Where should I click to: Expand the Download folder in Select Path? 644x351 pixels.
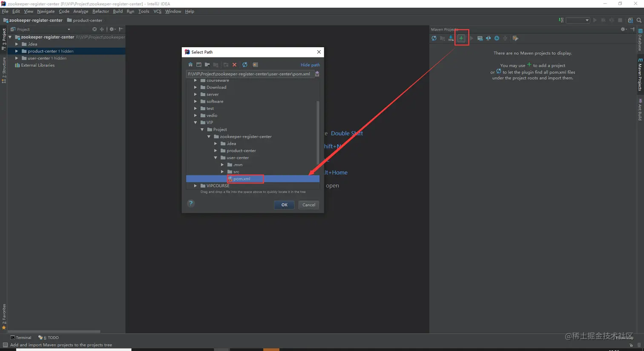click(195, 87)
